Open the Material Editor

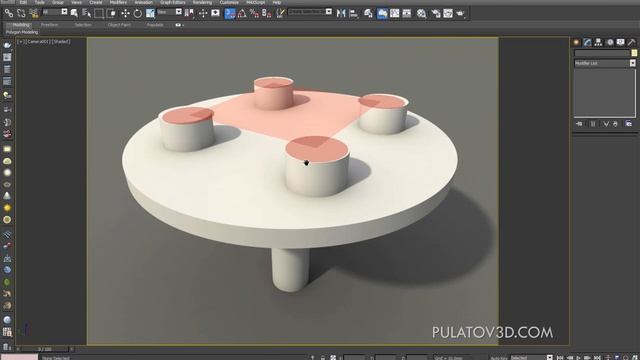point(421,13)
